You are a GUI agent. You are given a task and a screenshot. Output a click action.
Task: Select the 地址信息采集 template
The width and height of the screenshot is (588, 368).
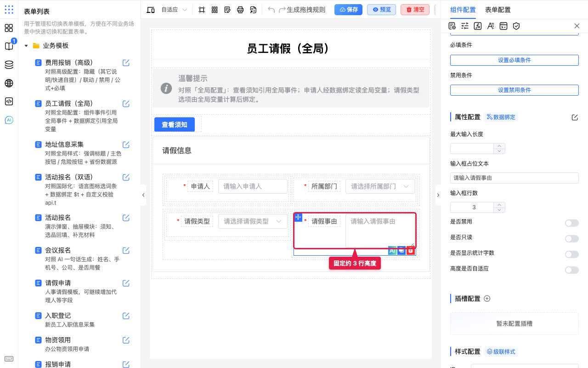[x=78, y=153]
